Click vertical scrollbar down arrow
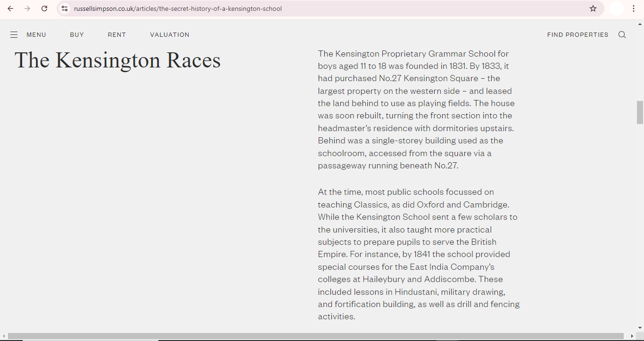 (x=640, y=328)
